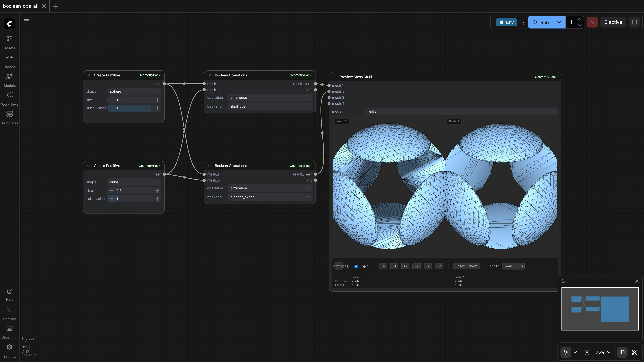Image resolution: width=644 pixels, height=362 pixels.
Task: Open libigl_cgal backend dropdown
Action: [270, 106]
